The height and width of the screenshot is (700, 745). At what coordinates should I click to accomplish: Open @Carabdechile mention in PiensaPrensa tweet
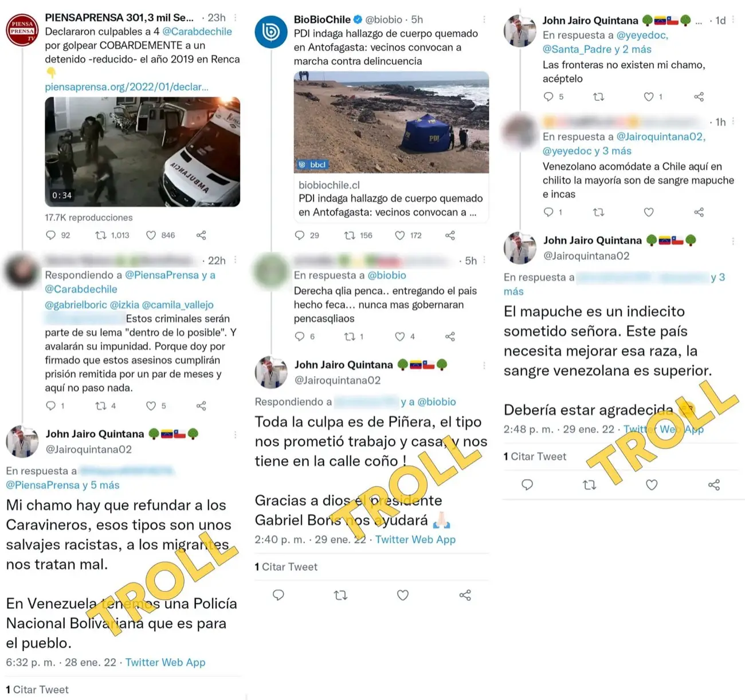pos(197,32)
